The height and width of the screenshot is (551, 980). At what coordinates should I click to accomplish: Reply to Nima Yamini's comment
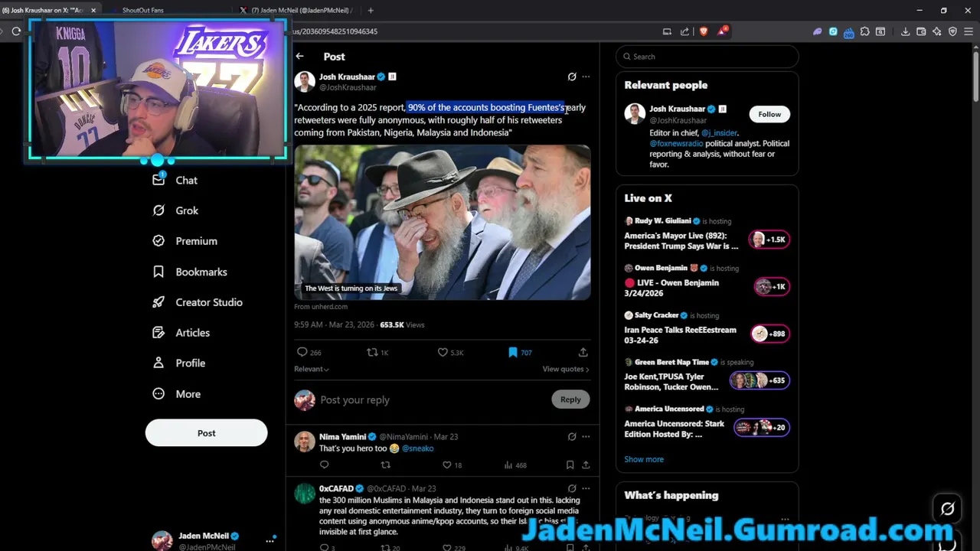coord(325,465)
